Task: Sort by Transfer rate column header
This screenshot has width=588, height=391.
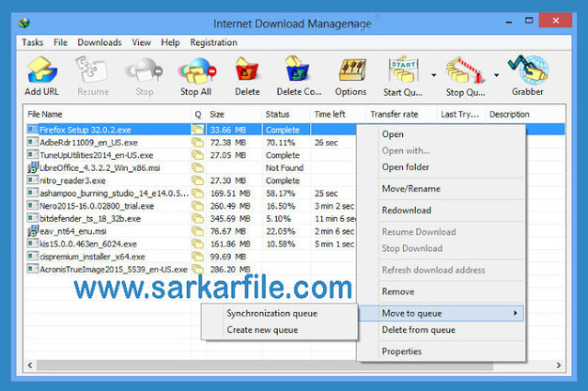Action: click(x=402, y=115)
